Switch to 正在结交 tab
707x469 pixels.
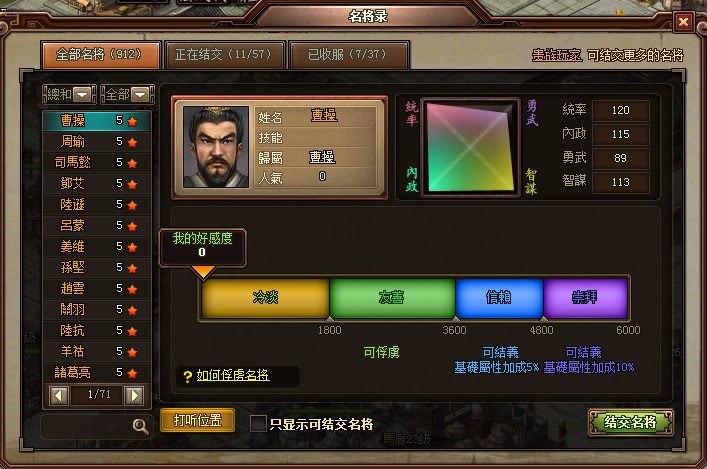[224, 55]
